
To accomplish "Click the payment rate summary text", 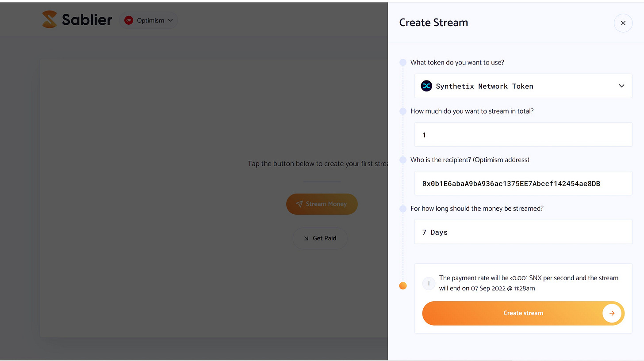I will 529,283.
